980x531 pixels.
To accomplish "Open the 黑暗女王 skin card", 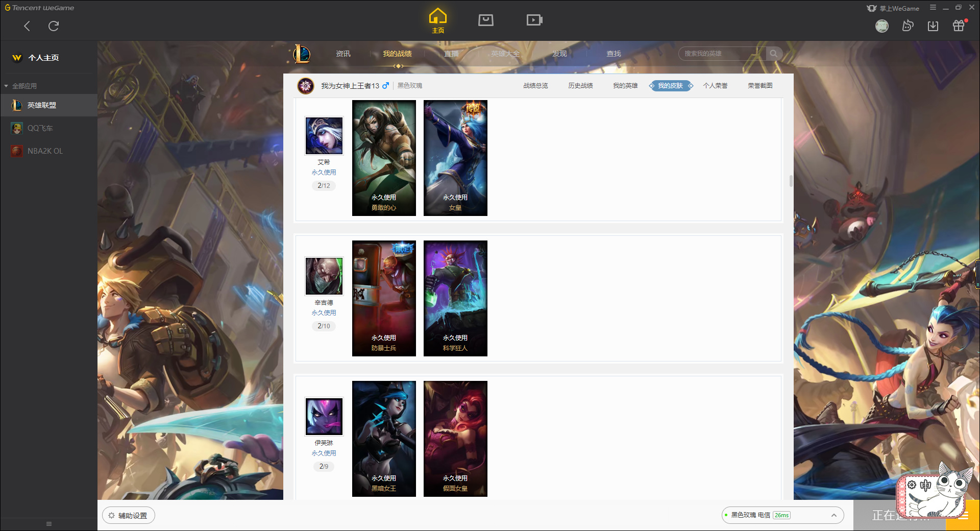I will tap(384, 439).
